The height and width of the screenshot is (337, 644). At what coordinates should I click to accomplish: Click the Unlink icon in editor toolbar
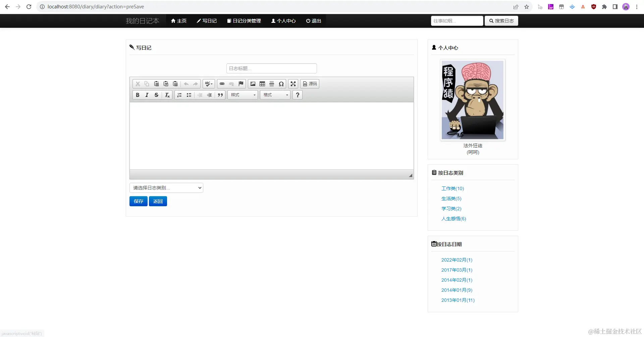(x=231, y=84)
